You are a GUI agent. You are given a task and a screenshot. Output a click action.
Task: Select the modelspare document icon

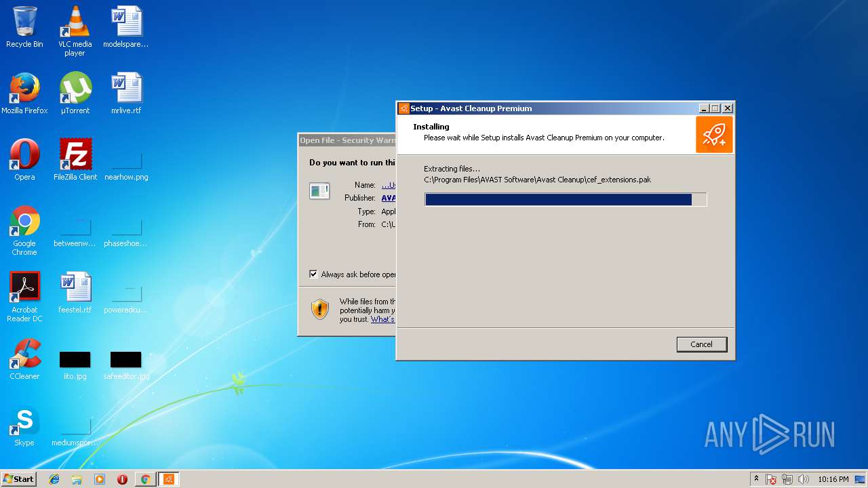point(126,27)
